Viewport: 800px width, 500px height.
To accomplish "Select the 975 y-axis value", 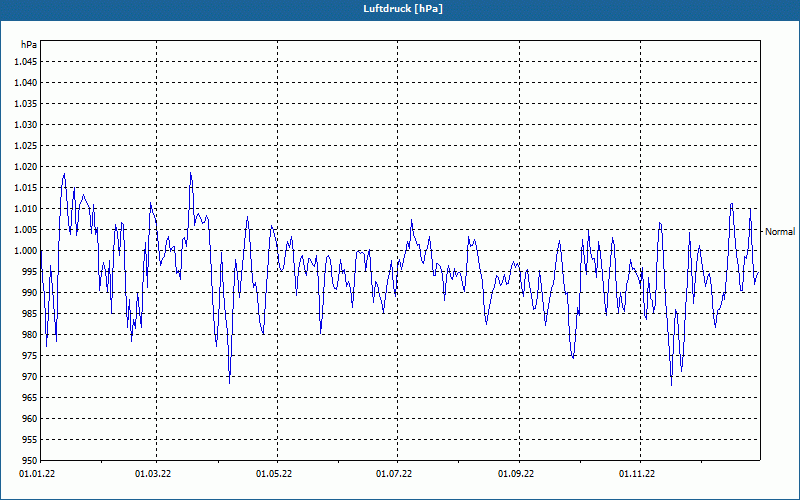I will pos(30,356).
